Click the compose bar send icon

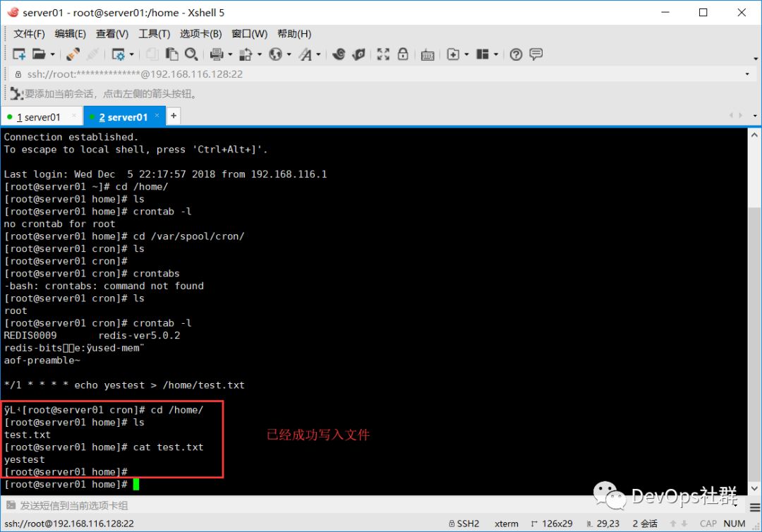pyautogui.click(x=11, y=505)
